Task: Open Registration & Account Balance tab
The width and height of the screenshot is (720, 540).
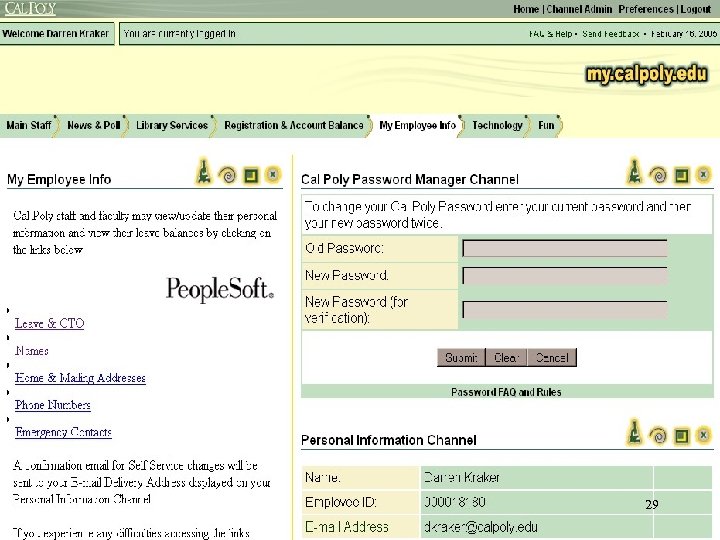Action: 294,125
